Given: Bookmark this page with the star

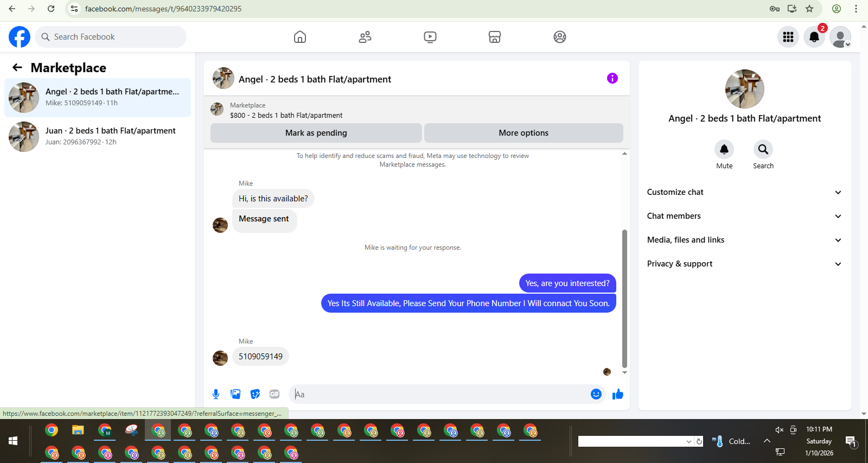Looking at the screenshot, I should click(809, 9).
